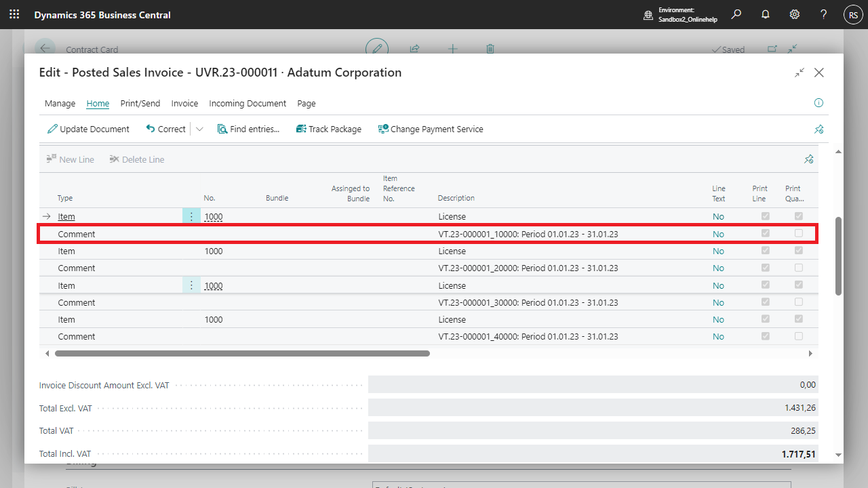This screenshot has height=488, width=868.
Task: Open the app launcher waffle icon
Action: [14, 14]
